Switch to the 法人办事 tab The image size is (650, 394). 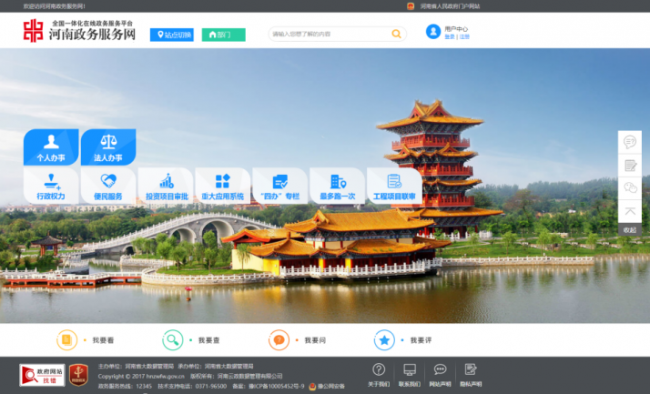tap(108, 147)
